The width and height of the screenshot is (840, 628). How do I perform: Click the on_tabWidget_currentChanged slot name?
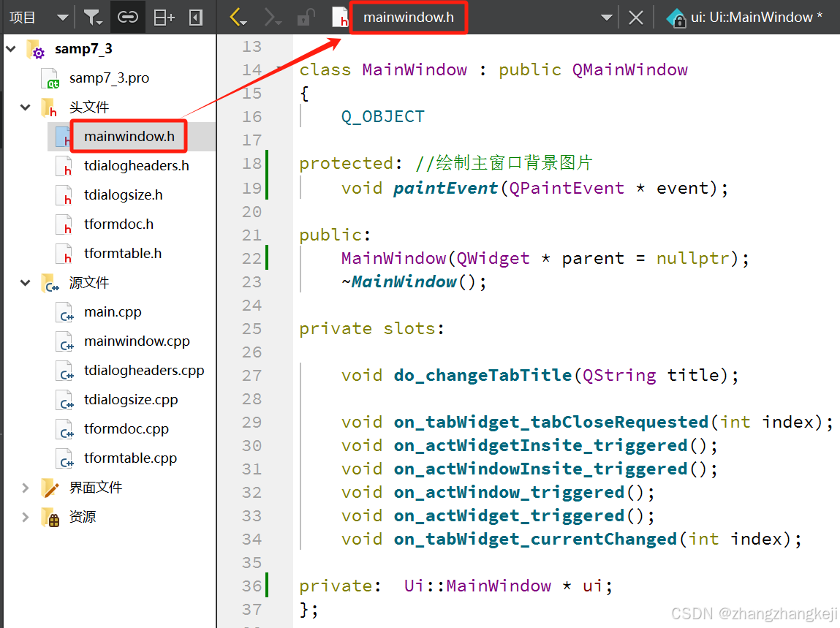535,539
